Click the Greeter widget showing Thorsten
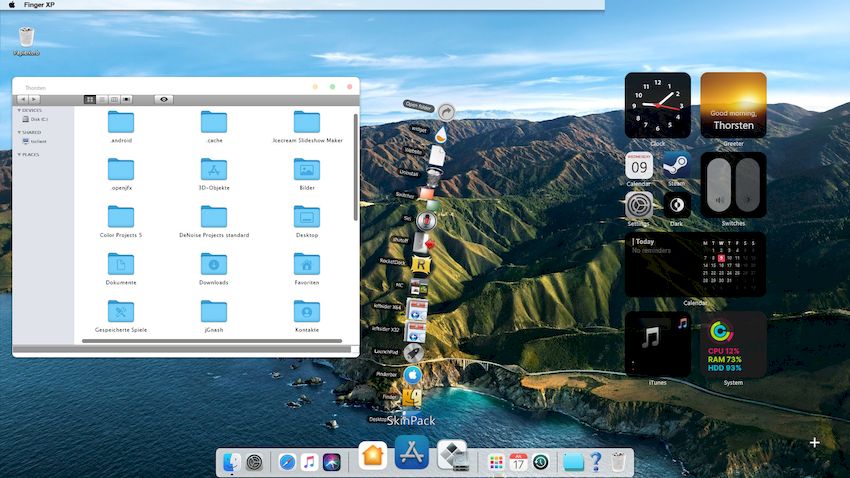Screen dimensions: 850x478 tap(733, 105)
